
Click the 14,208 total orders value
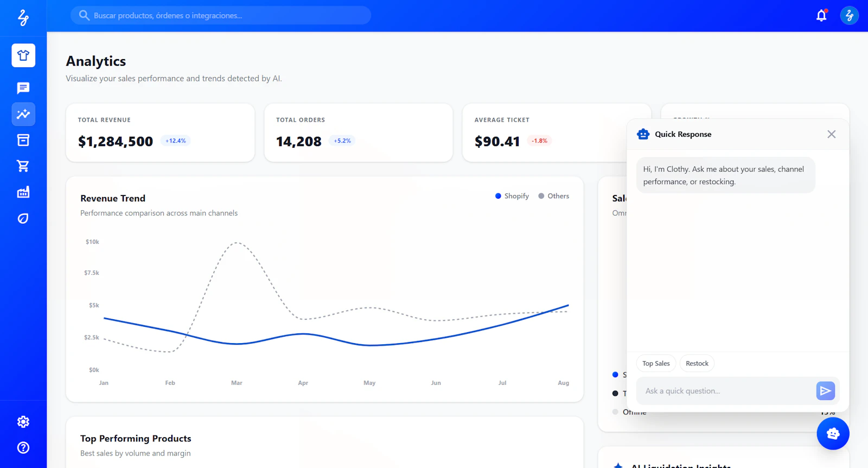coord(299,142)
